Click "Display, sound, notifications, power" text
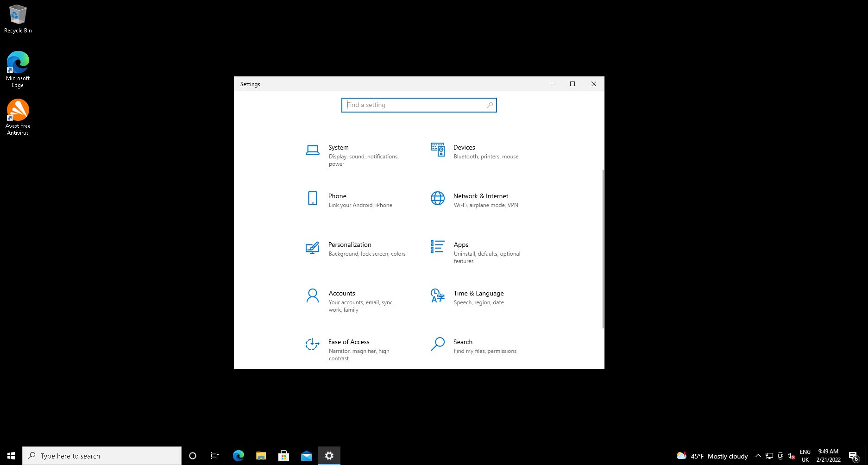 tap(364, 160)
